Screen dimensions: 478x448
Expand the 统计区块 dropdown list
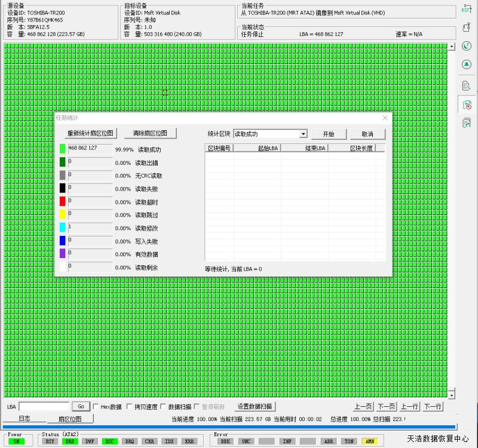pos(303,134)
